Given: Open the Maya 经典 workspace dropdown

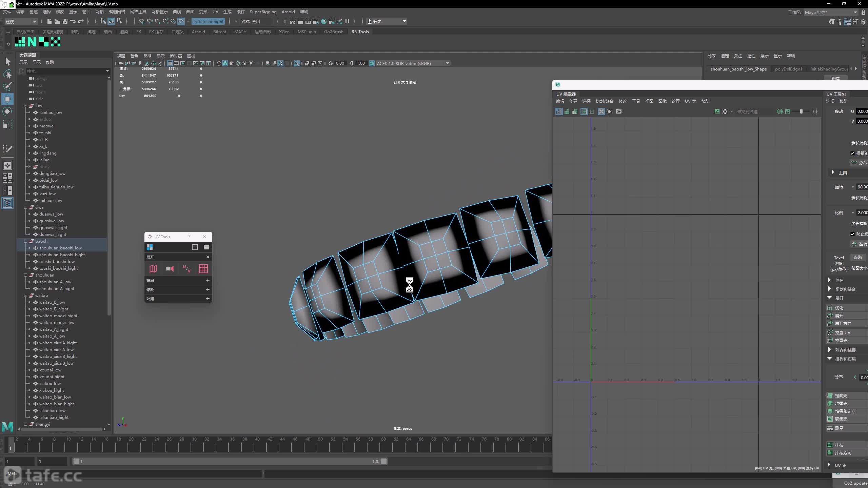Looking at the screenshot, I should pos(831,12).
